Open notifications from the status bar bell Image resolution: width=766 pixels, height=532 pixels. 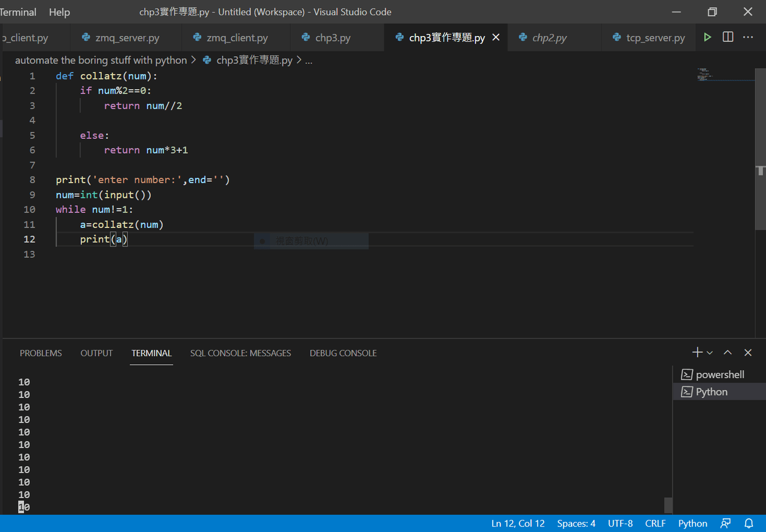click(748, 523)
